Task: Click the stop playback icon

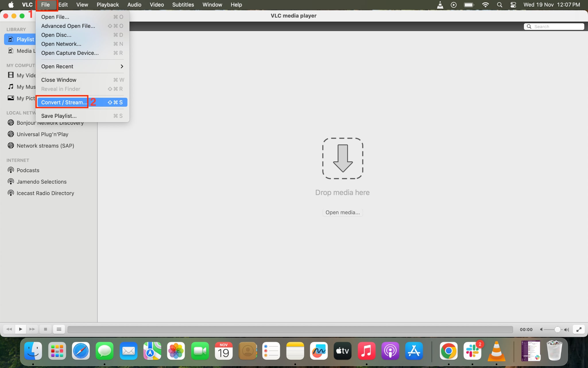Action: pos(45,329)
